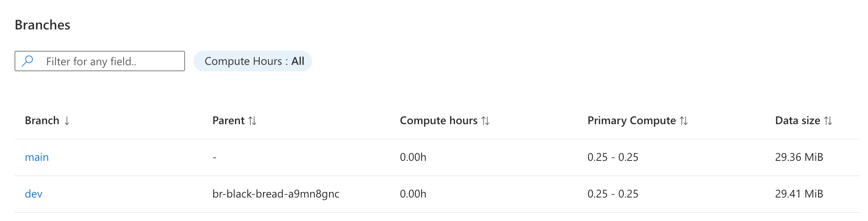Image resolution: width=868 pixels, height=221 pixels.
Task: Click the dev row's 0.25 - 0.25 compute value
Action: (613, 194)
